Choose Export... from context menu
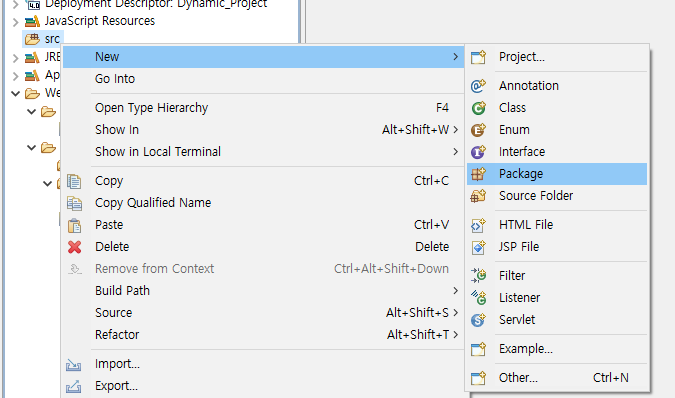The width and height of the screenshot is (675, 398). 263,386
